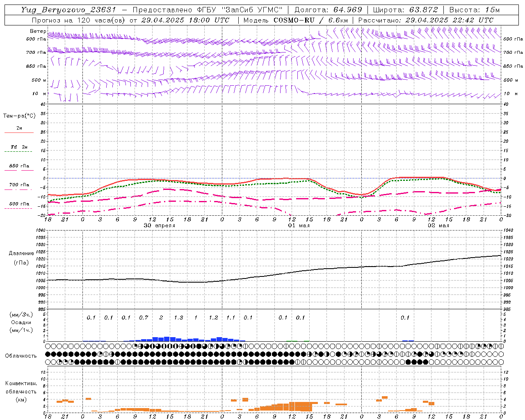Click the (мм/3ч.) unit label
Image resolution: width=525 pixels, height=420 pixels.
point(21,315)
